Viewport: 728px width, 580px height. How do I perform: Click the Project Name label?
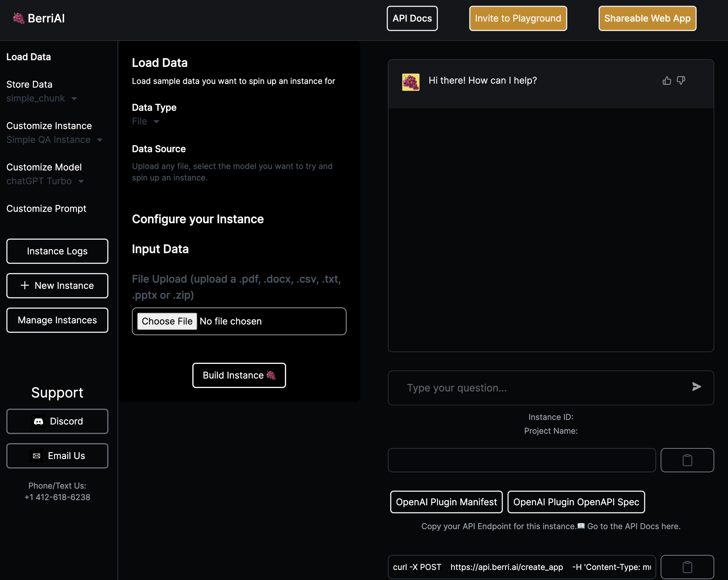point(551,431)
